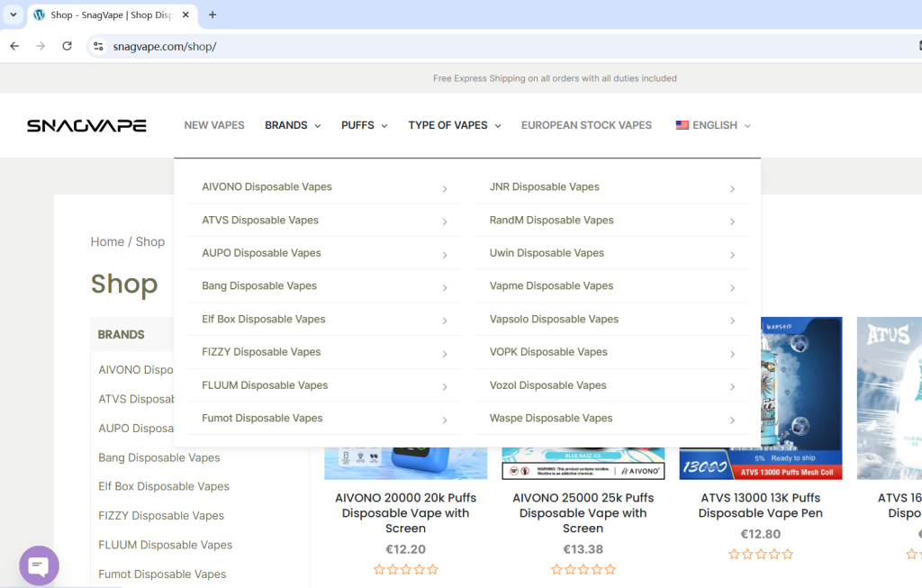Expand the ATVS submenu arrow
Image resolution: width=922 pixels, height=588 pixels.
(x=445, y=222)
